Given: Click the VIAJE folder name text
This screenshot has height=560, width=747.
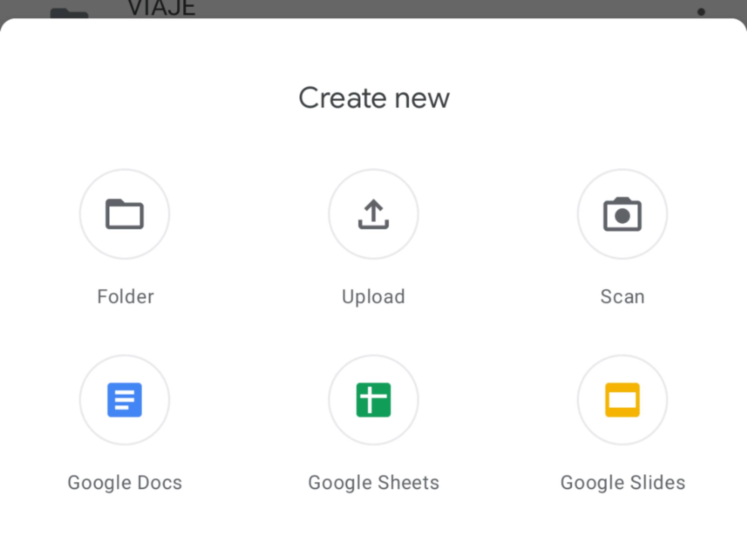Looking at the screenshot, I should click(x=162, y=8).
